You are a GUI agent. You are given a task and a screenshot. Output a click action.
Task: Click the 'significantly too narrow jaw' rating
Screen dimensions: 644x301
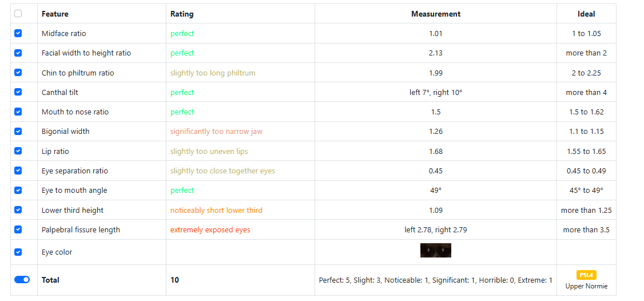coord(216,131)
